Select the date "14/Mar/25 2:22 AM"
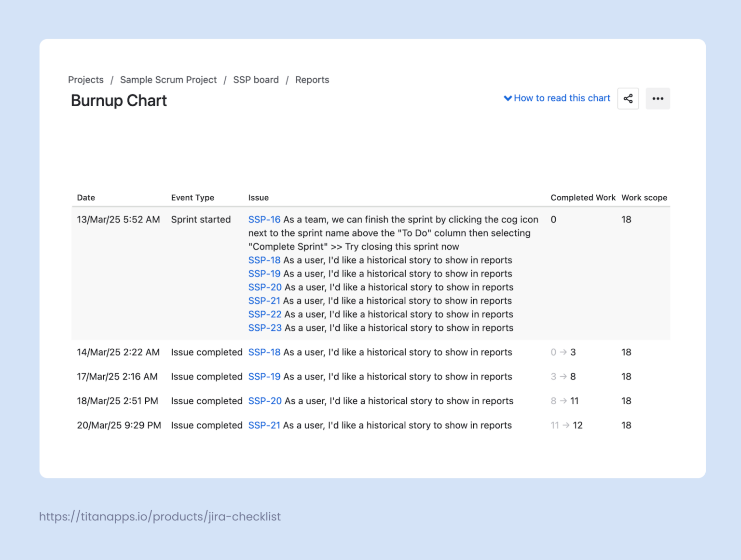Viewport: 741px width, 560px height. click(x=118, y=352)
